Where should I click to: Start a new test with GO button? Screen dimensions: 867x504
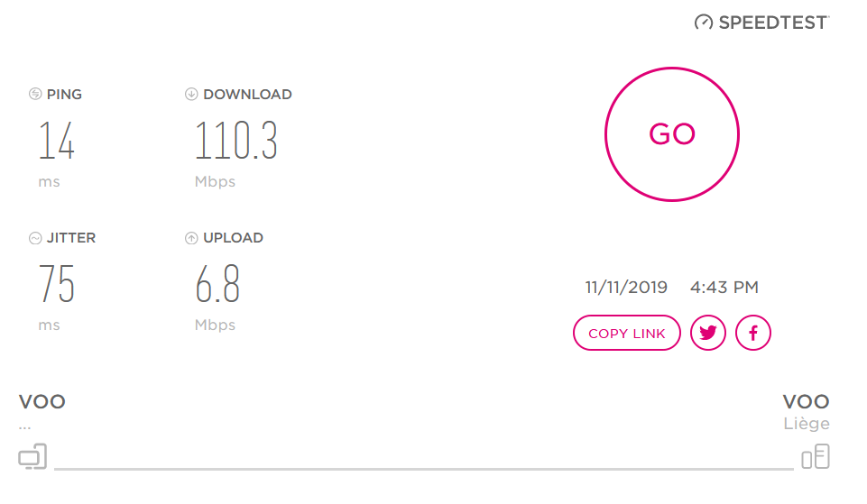click(672, 134)
